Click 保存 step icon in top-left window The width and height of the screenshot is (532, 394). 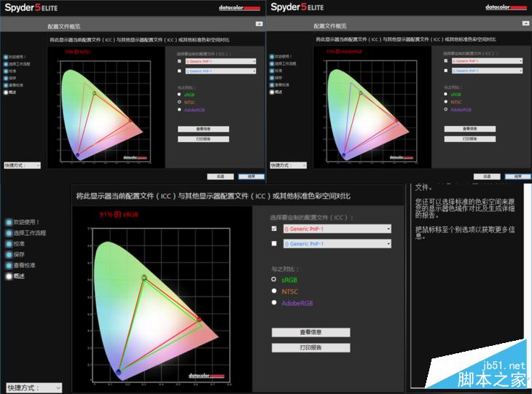pyautogui.click(x=6, y=79)
